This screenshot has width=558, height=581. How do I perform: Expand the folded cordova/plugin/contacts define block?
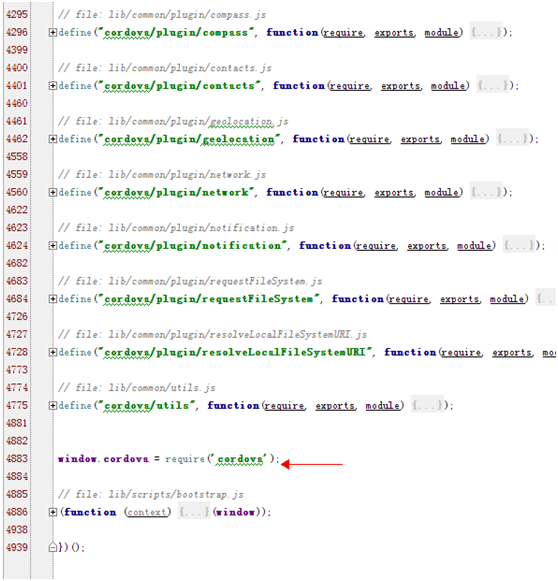coord(52,86)
